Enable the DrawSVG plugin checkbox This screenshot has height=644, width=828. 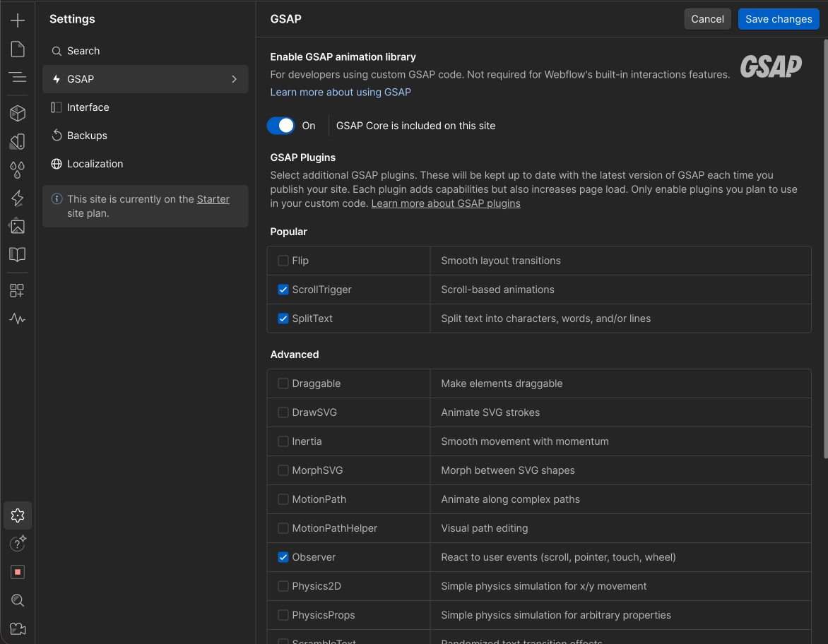283,413
